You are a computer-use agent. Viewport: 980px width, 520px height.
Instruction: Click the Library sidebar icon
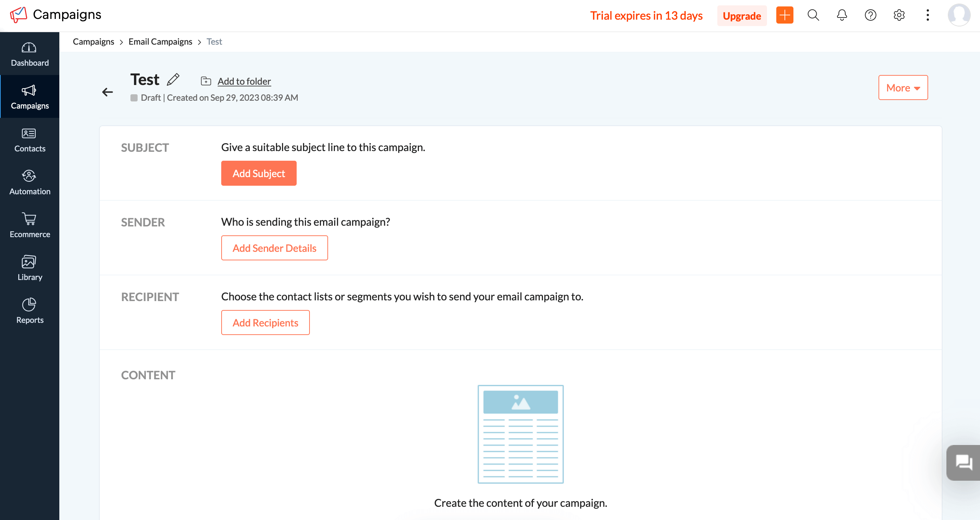point(29,268)
